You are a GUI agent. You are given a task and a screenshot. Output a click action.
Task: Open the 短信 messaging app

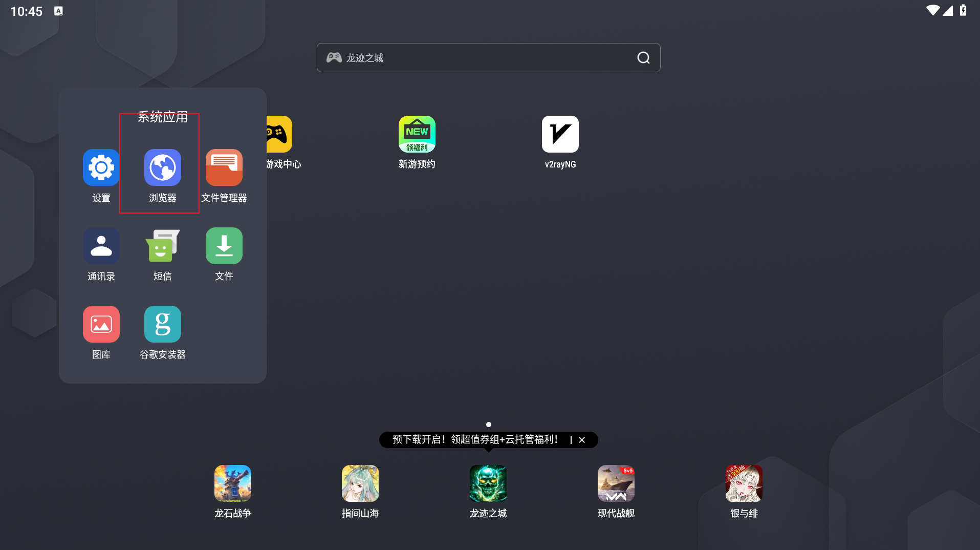(x=163, y=246)
